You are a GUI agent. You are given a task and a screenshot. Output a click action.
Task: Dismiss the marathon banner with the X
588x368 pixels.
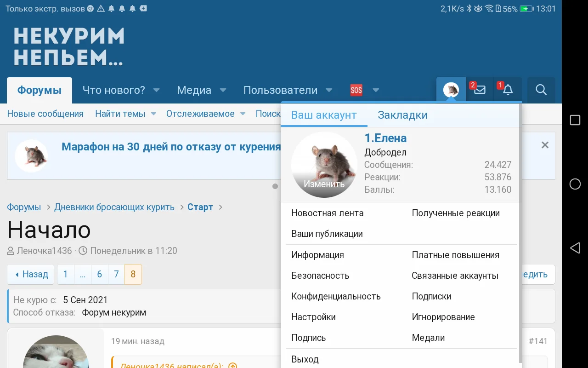point(545,145)
